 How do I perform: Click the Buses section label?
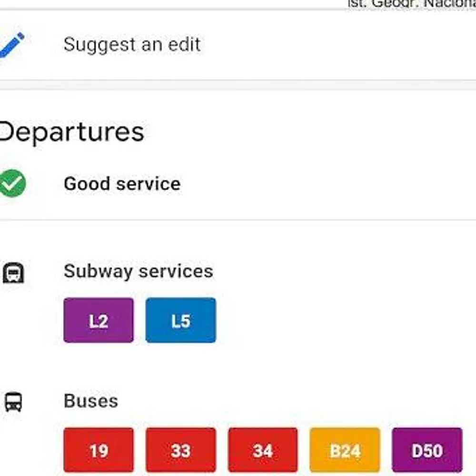click(x=91, y=401)
